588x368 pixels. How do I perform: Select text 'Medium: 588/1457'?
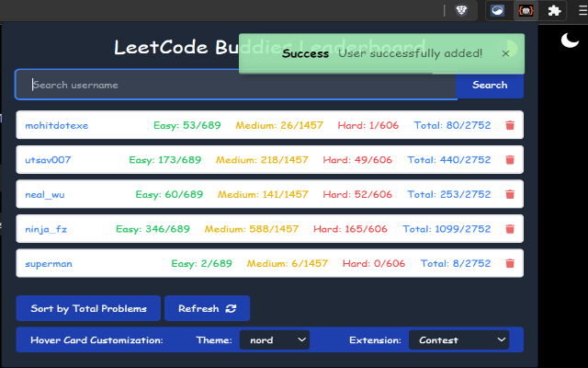coord(252,229)
